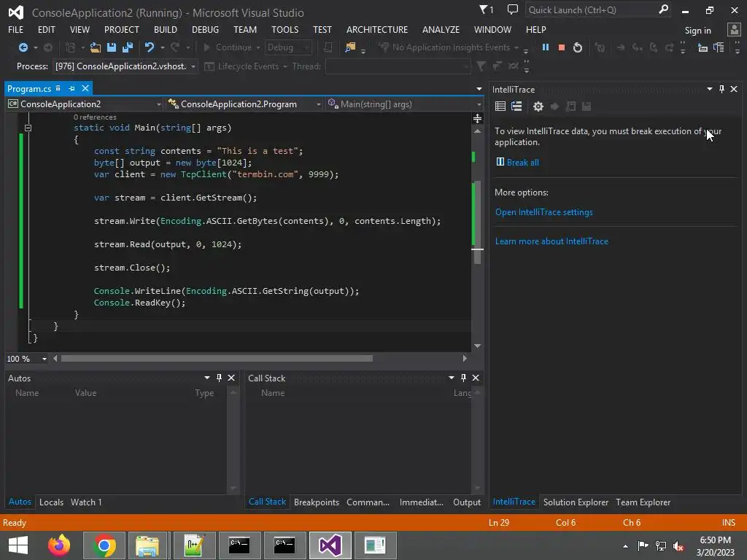Open notifications flag icon in title bar

click(x=484, y=9)
